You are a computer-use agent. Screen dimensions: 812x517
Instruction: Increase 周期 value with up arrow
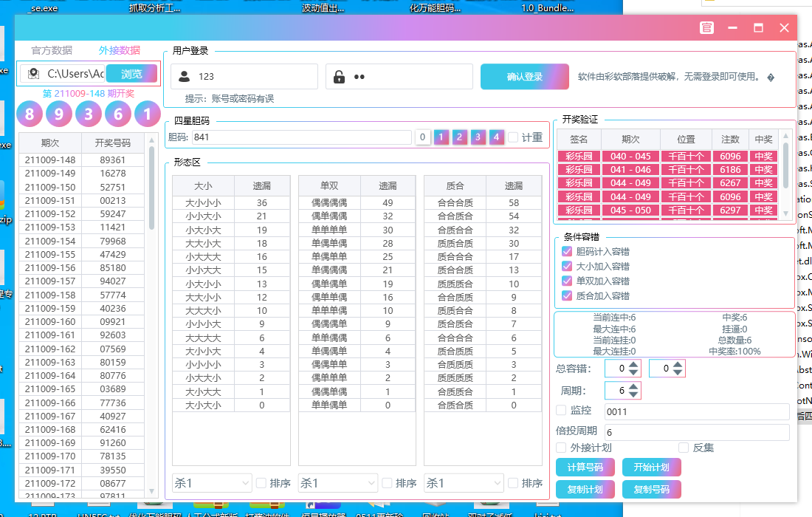click(633, 386)
